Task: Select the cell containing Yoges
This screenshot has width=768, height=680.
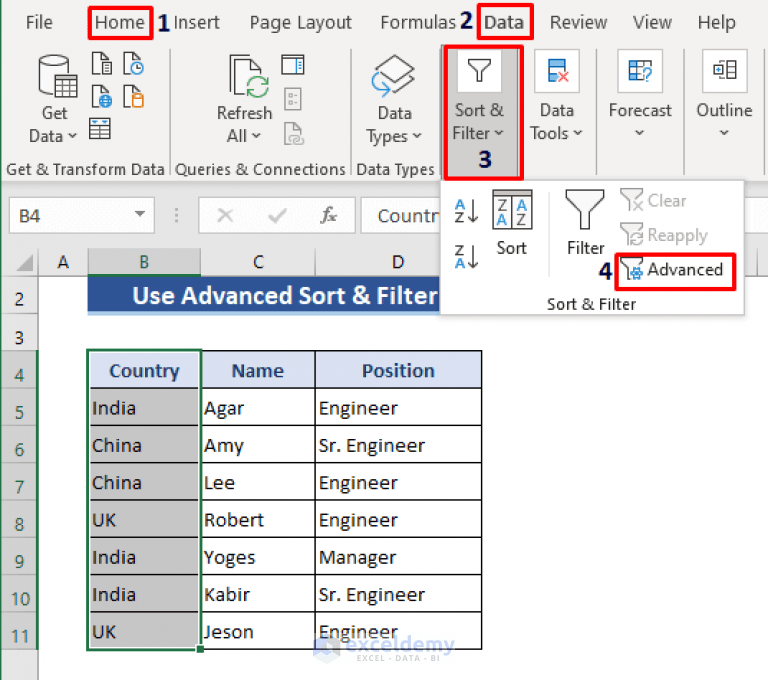Action: (258, 557)
